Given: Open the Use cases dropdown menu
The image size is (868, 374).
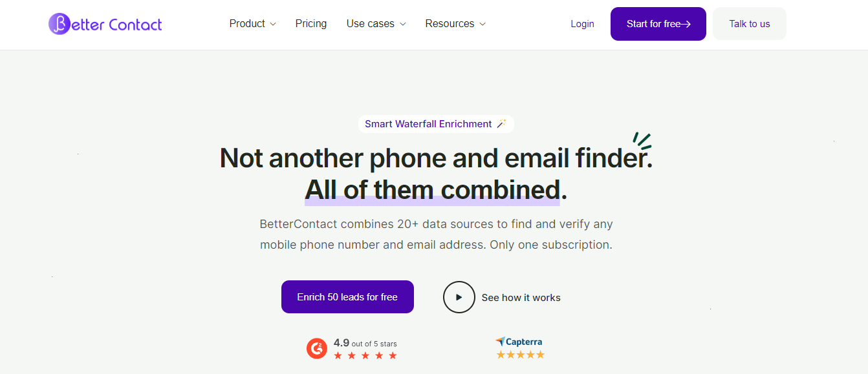Looking at the screenshot, I should tap(376, 24).
